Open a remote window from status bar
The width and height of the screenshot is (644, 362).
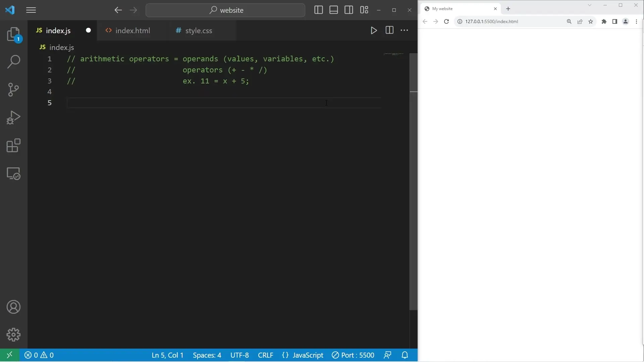click(9, 355)
